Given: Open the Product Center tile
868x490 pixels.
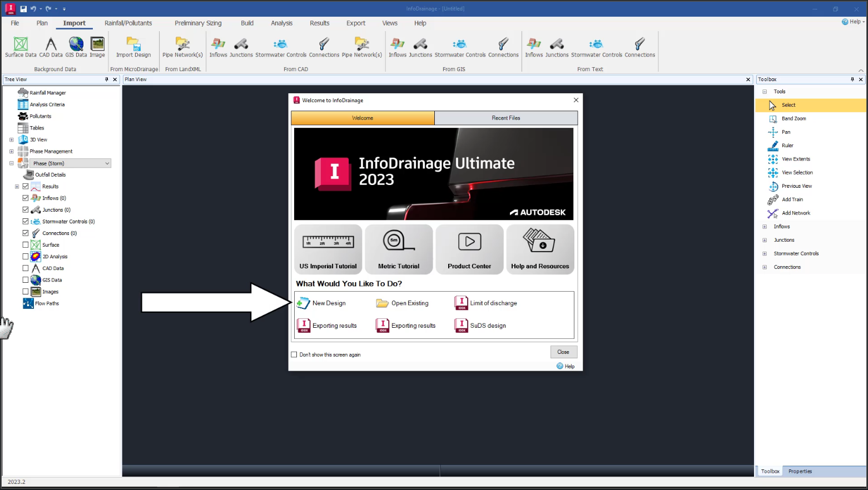Looking at the screenshot, I should [x=469, y=249].
